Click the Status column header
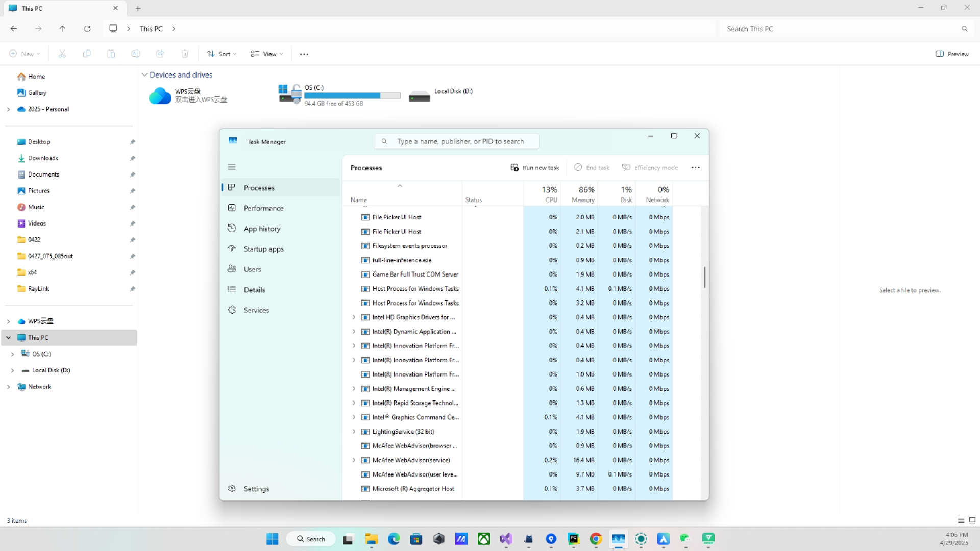The image size is (980, 551). 493,194
